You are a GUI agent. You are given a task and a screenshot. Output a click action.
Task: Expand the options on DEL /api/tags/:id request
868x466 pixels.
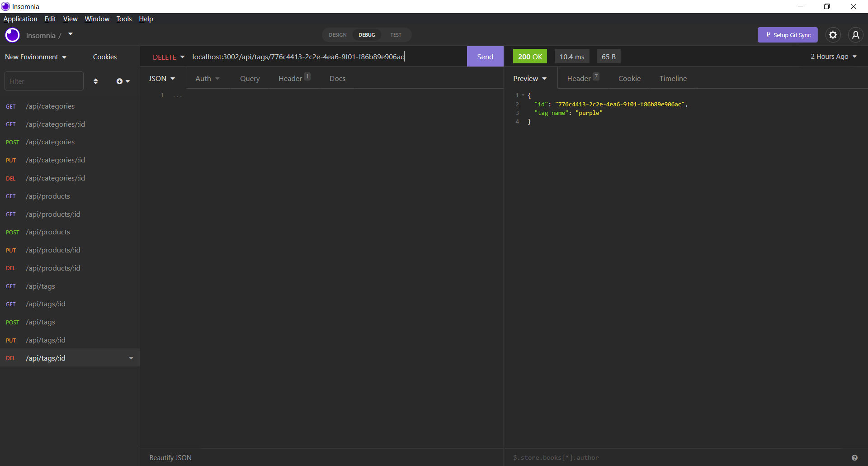coord(131,358)
